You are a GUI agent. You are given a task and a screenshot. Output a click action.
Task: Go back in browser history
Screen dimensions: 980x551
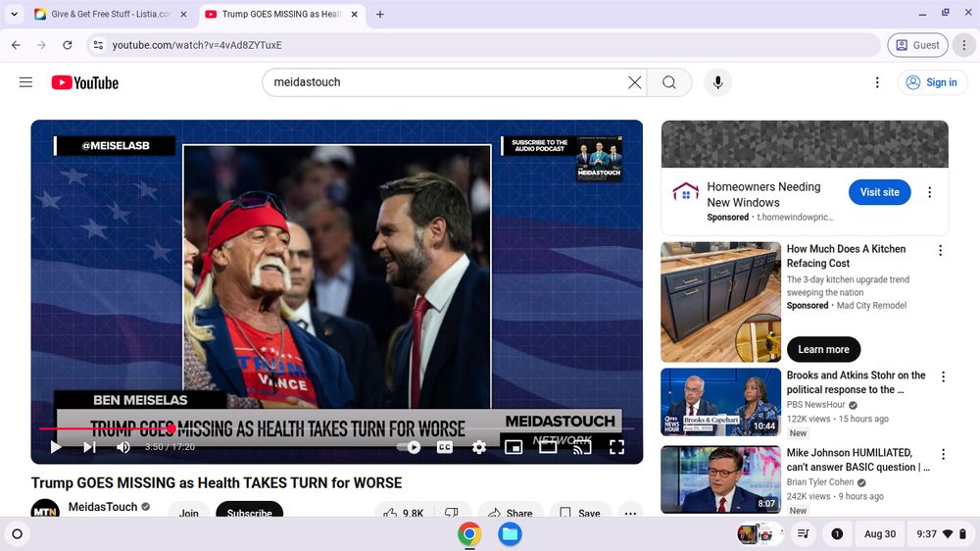[x=17, y=45]
